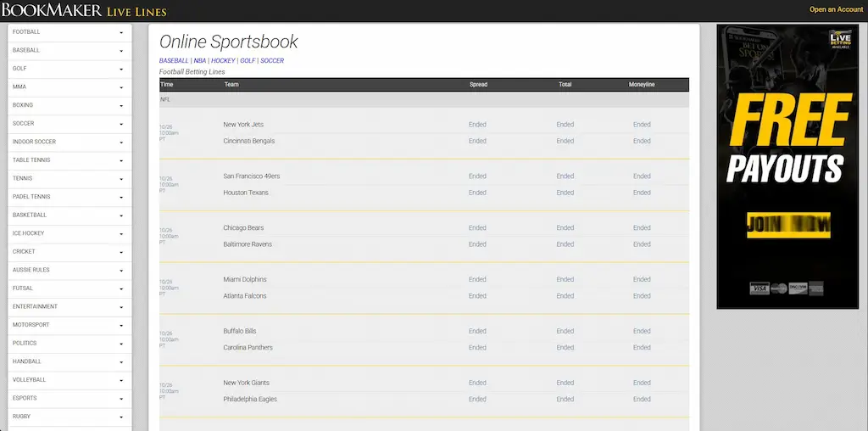The image size is (868, 431).
Task: Expand the Football sidebar category
Action: point(70,32)
